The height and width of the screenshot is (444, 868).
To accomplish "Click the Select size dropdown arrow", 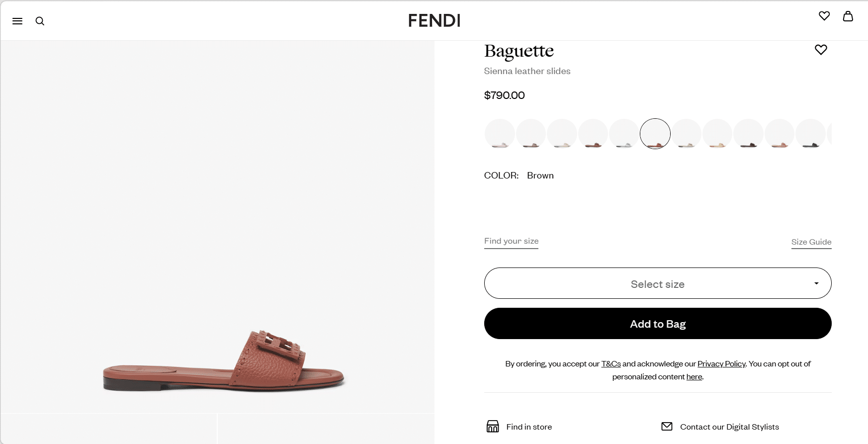I will click(816, 283).
